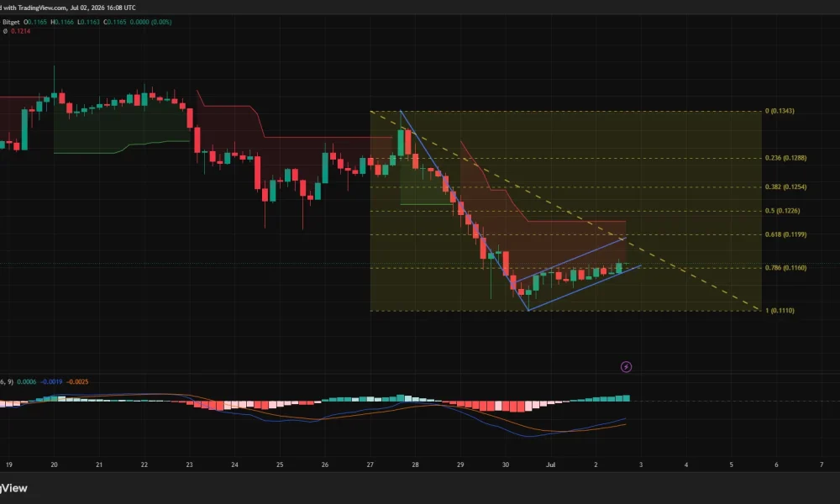The width and height of the screenshot is (840, 504).
Task: Click date 7 on the time axis
Action: click(x=822, y=465)
